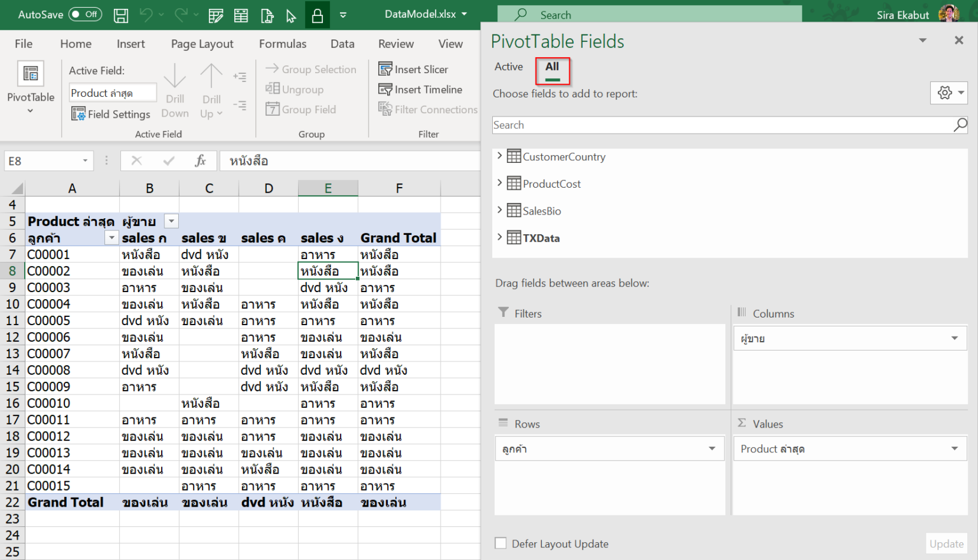Expand the CustomerCountry table
978x560 pixels.
point(499,156)
